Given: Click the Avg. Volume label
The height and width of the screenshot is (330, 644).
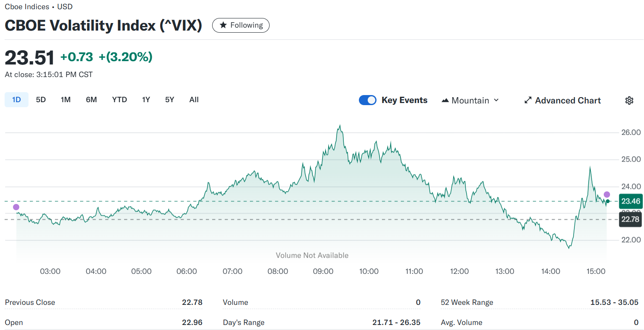Looking at the screenshot, I should tap(462, 322).
